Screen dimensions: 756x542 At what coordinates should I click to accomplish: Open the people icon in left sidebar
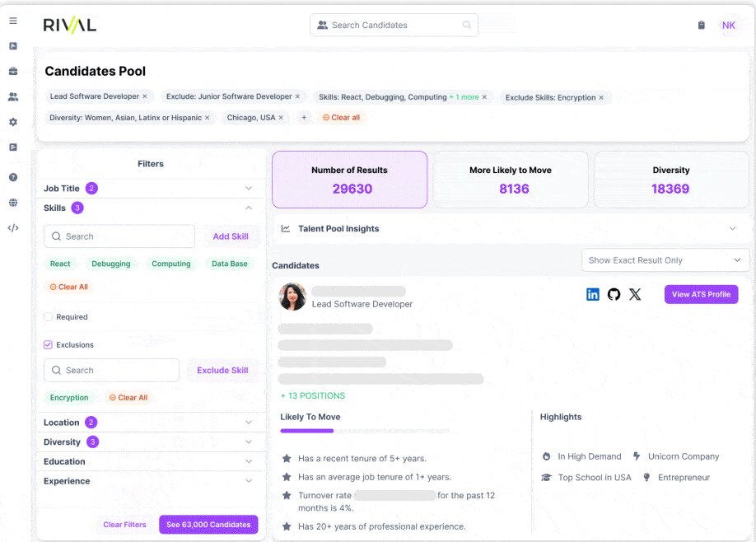point(13,96)
